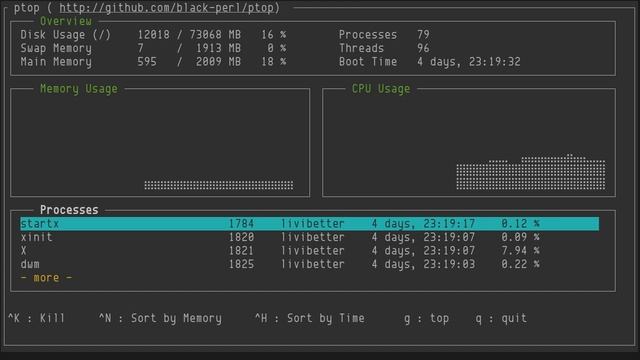Click the Threads count '96'
The height and width of the screenshot is (360, 640).
[423, 48]
